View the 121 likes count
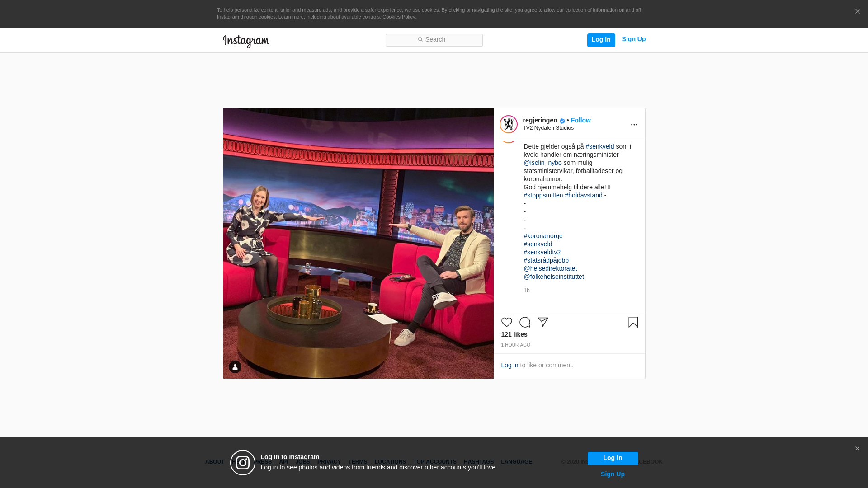 [514, 334]
